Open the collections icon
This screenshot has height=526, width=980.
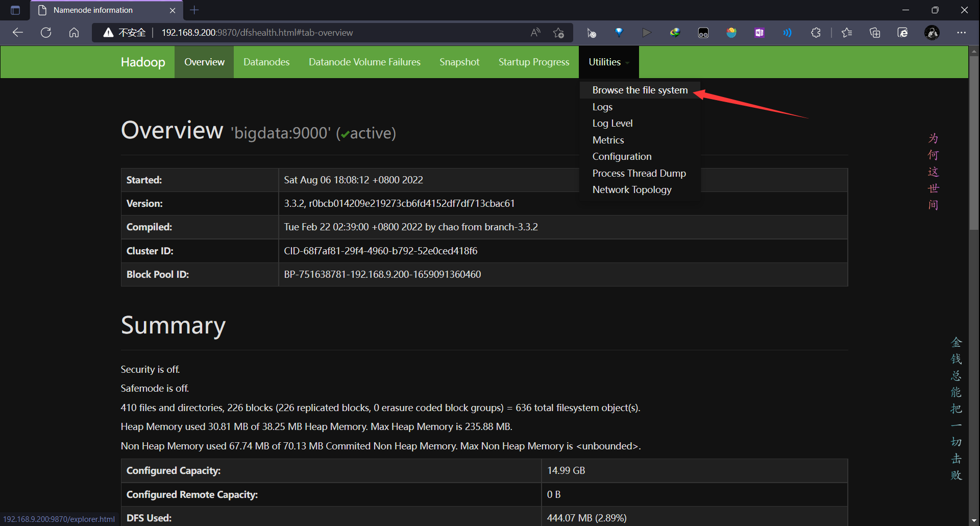(x=875, y=33)
